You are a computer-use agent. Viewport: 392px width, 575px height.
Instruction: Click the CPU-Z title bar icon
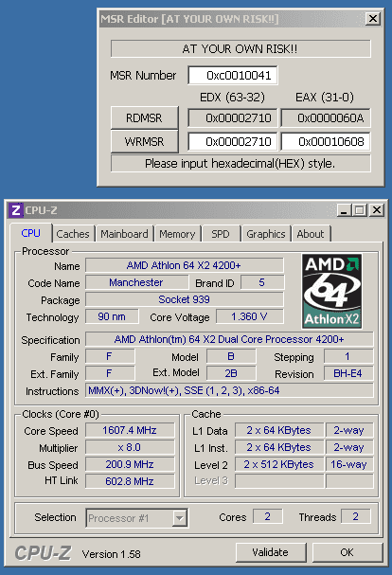click(16, 210)
